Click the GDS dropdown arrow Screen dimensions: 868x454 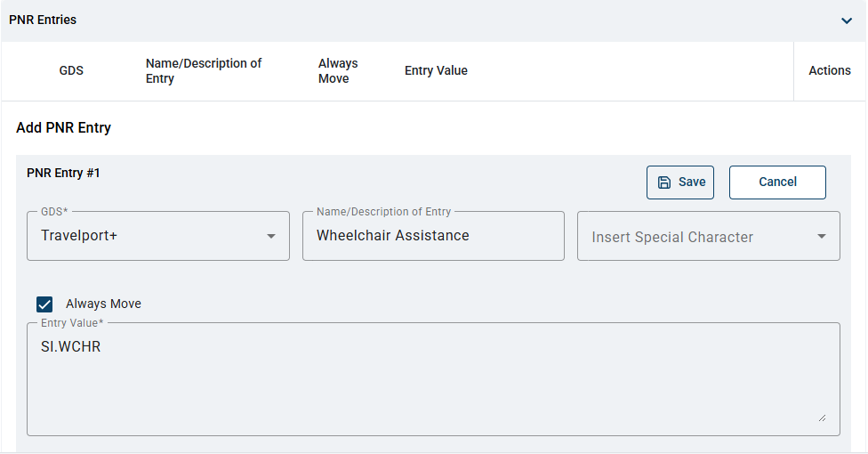coord(271,236)
